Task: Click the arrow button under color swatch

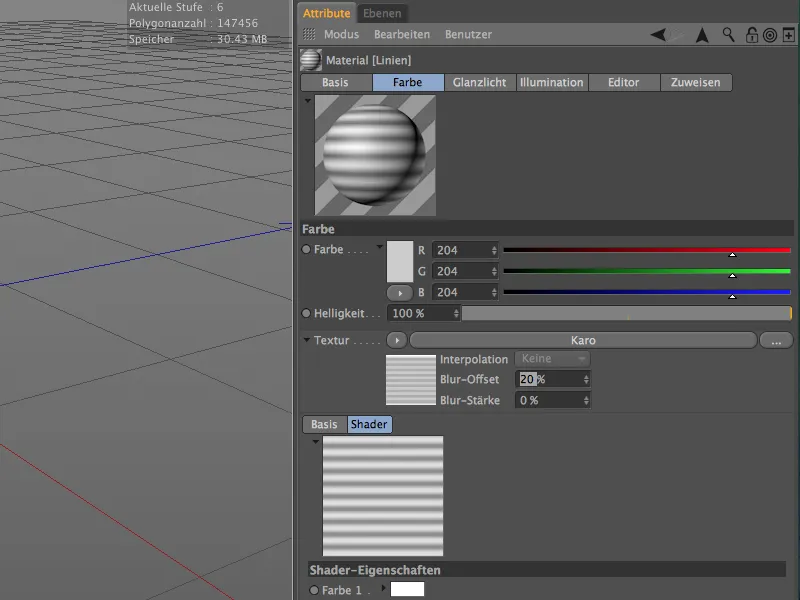Action: click(x=400, y=293)
